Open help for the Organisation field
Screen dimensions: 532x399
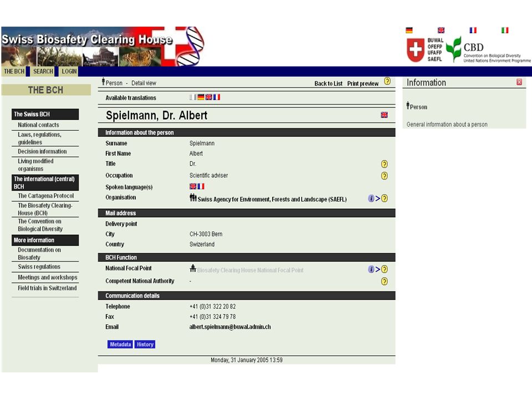[x=385, y=198]
